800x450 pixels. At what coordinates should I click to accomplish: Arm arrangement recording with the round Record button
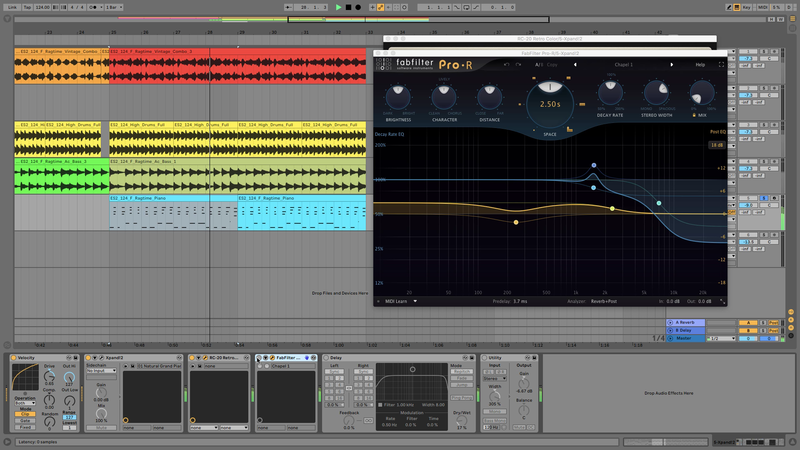click(x=358, y=7)
